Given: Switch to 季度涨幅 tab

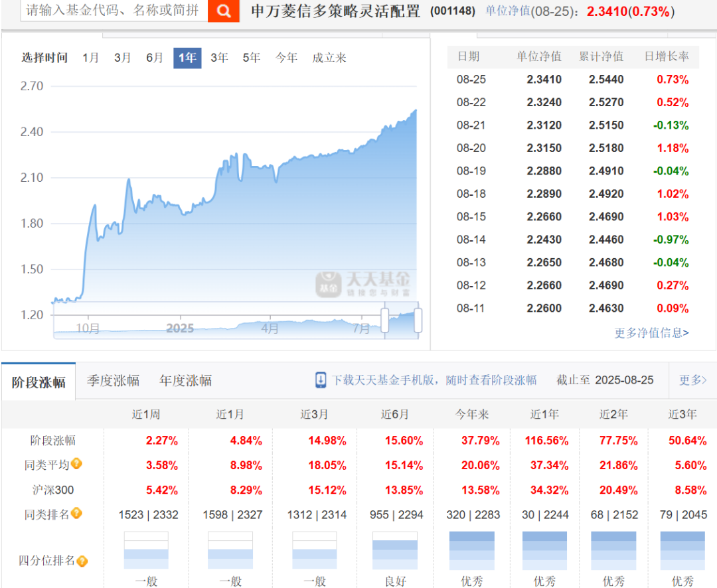Looking at the screenshot, I should pos(113,380).
